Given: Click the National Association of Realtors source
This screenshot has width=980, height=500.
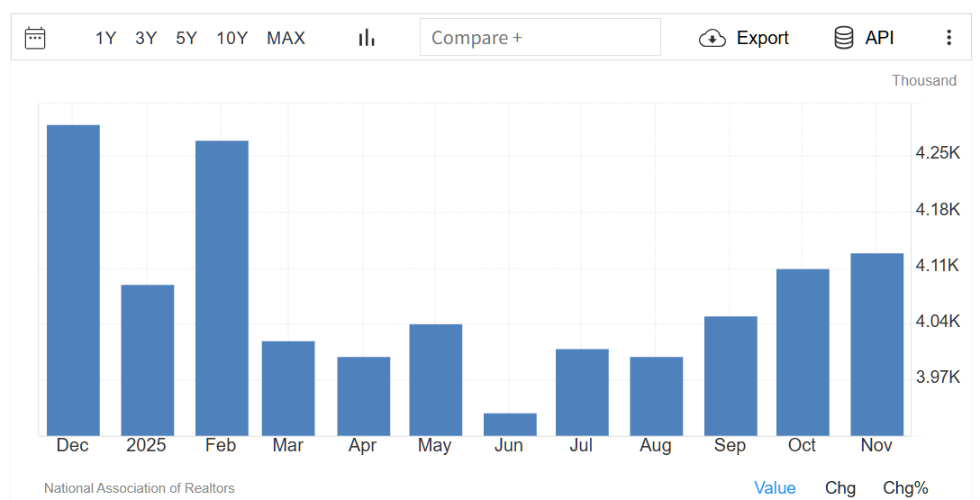Looking at the screenshot, I should [139, 488].
